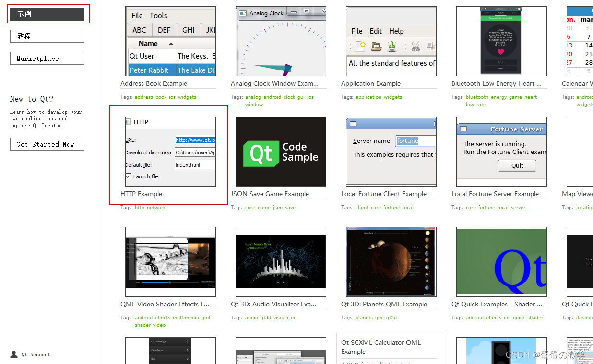Image resolution: width=593 pixels, height=364 pixels.
Task: Click the Get Started Now button
Action: 47,144
